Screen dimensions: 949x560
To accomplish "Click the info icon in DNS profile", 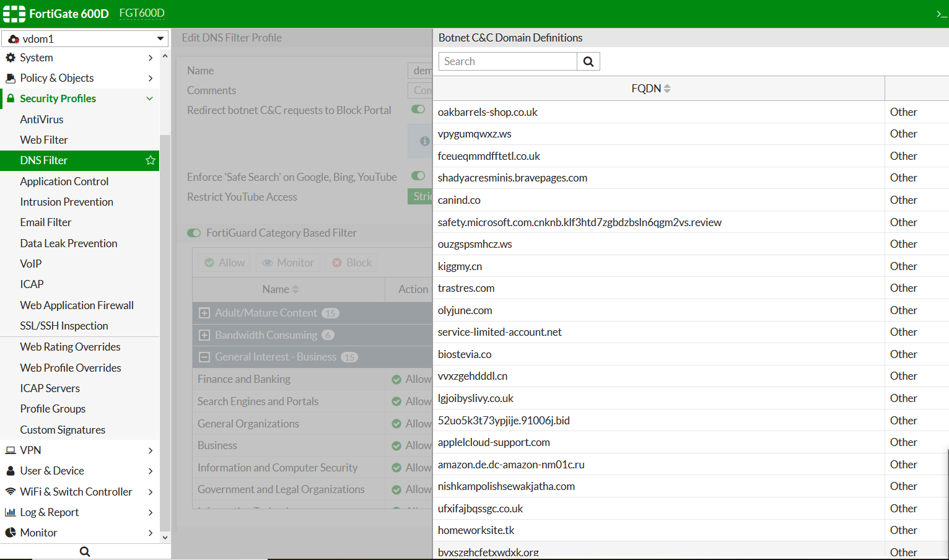I will [x=425, y=141].
